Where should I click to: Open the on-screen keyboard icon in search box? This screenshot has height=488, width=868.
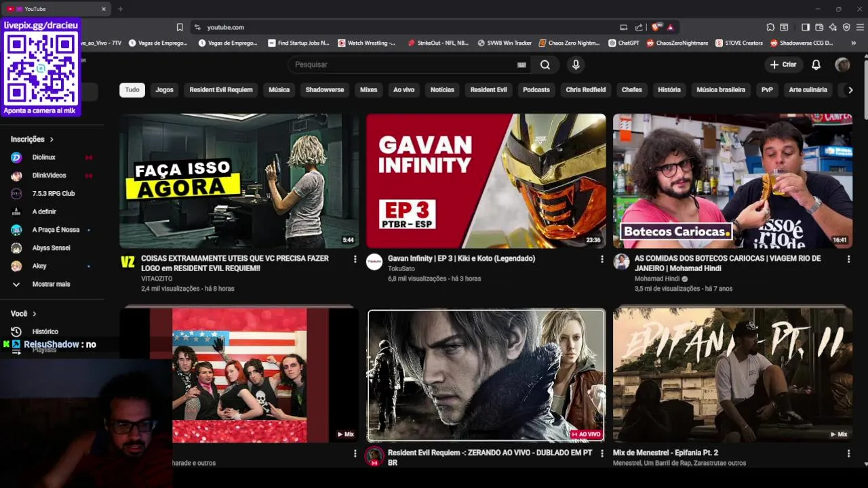tap(521, 64)
